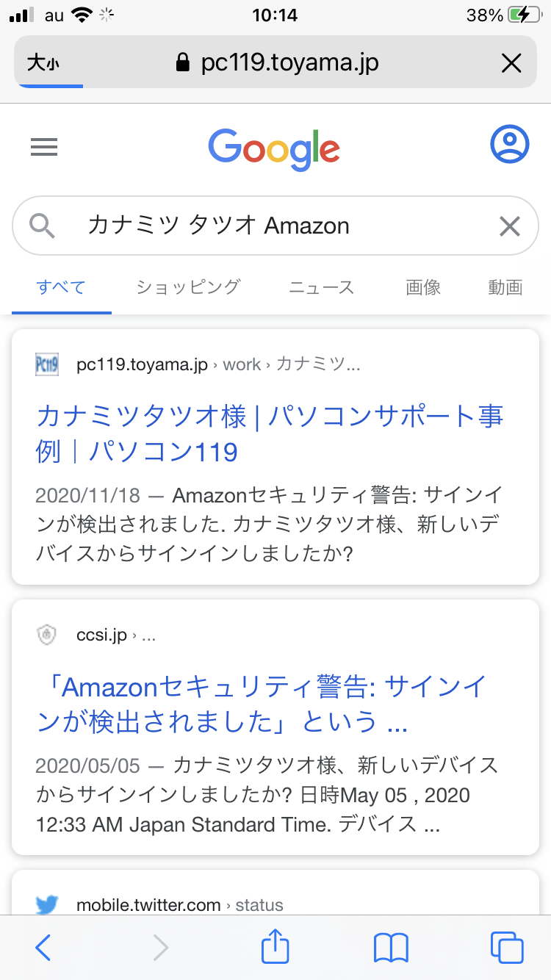Show all open Safari tabs
The width and height of the screenshot is (551, 980).
[x=507, y=948]
